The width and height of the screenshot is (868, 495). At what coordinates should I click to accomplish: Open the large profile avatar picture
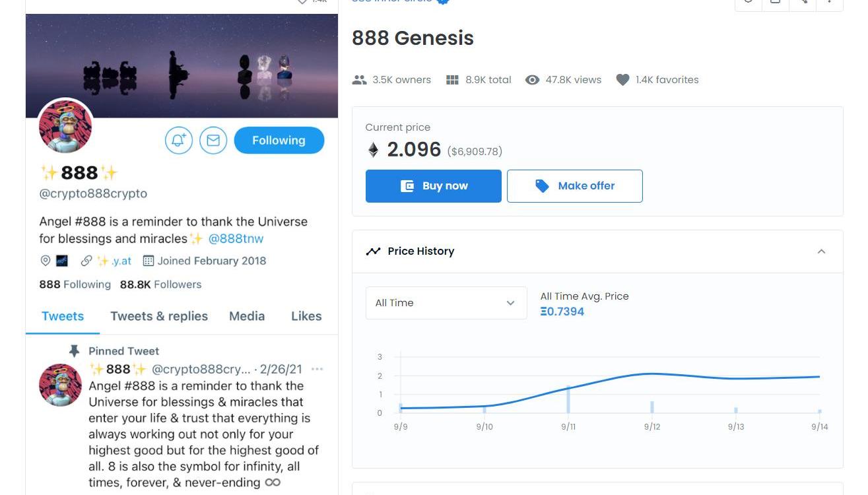[x=65, y=127]
